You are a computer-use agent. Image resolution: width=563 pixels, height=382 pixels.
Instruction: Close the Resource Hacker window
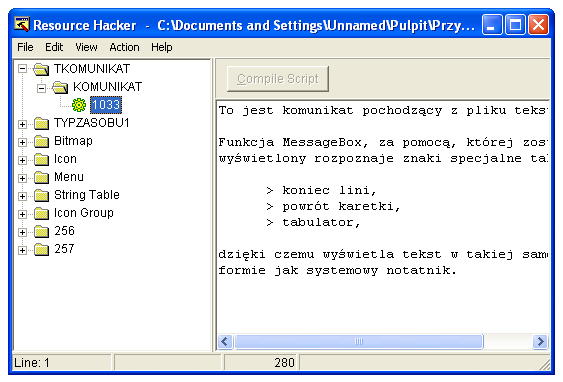[x=538, y=25]
